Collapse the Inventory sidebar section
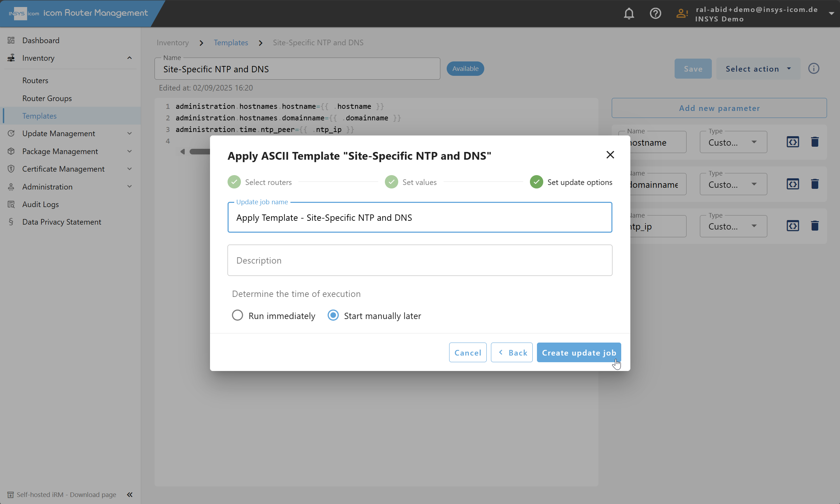 [130, 58]
